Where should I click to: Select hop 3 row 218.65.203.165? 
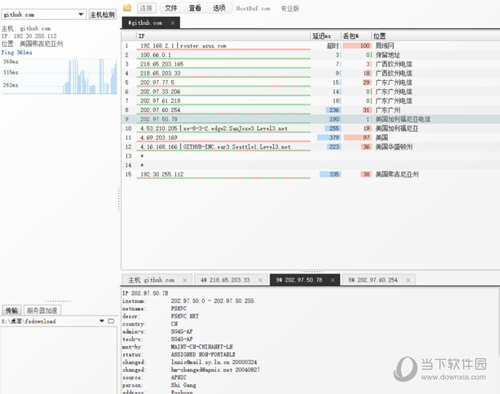[x=310, y=64]
